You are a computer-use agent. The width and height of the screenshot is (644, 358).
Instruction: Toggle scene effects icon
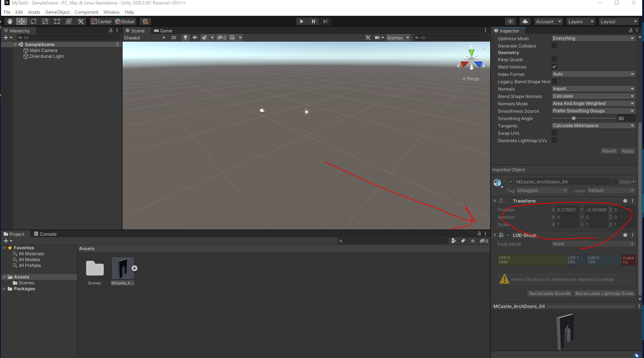click(x=204, y=38)
